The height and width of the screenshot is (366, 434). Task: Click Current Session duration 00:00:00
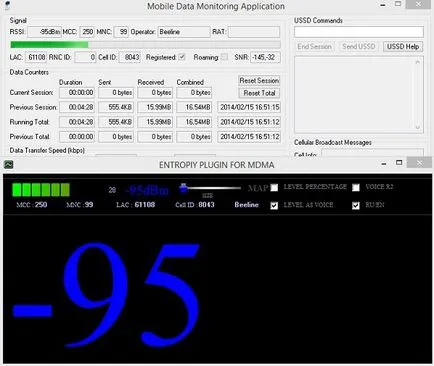(x=77, y=93)
